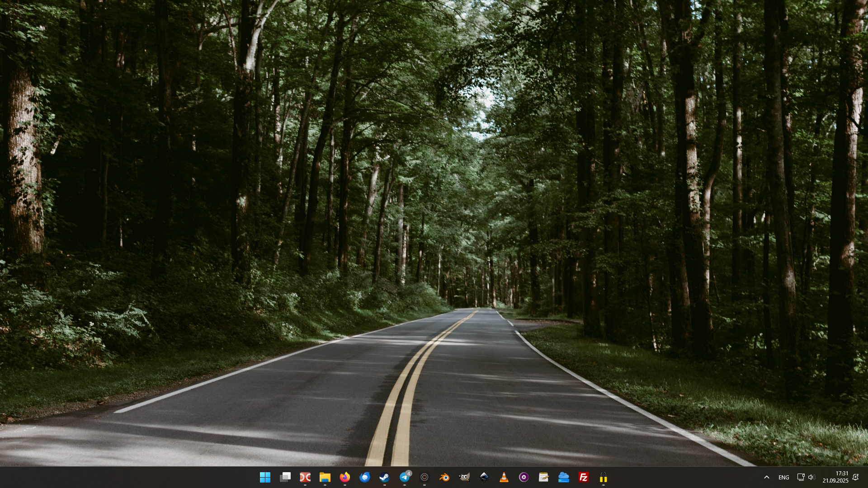Launch Steam
868x488 pixels.
[385, 477]
